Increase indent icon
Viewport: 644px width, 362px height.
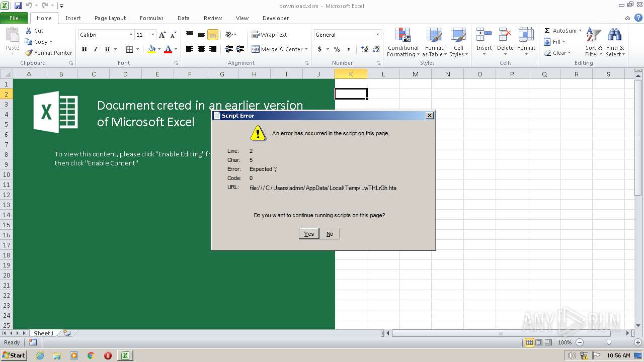coord(240,49)
